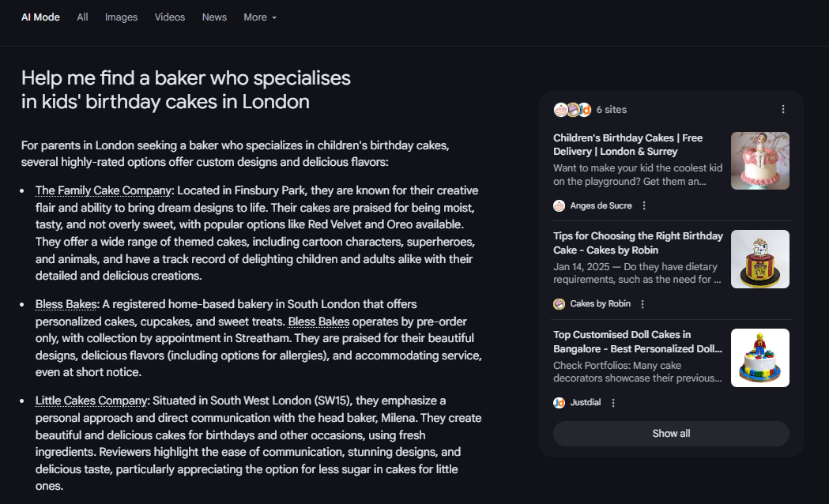This screenshot has width=829, height=504.
Task: Open the News tab
Action: pos(214,17)
